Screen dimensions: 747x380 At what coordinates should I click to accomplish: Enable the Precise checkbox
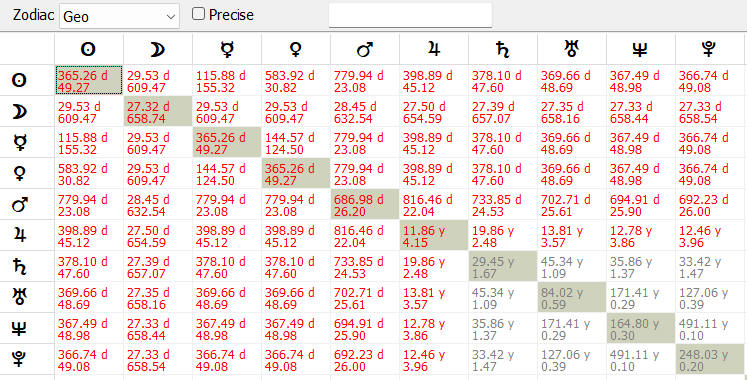click(198, 14)
